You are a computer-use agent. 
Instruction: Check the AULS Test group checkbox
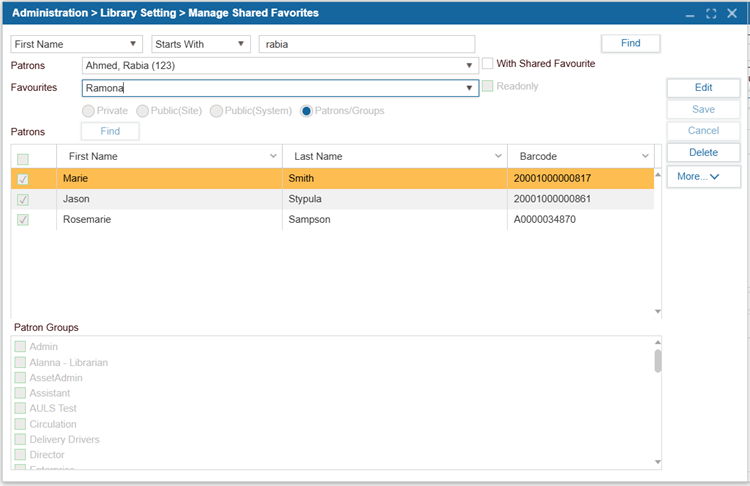[x=20, y=408]
